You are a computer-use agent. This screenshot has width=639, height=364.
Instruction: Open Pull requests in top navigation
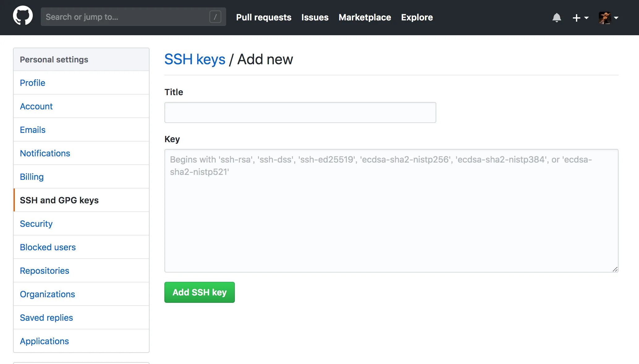[264, 17]
